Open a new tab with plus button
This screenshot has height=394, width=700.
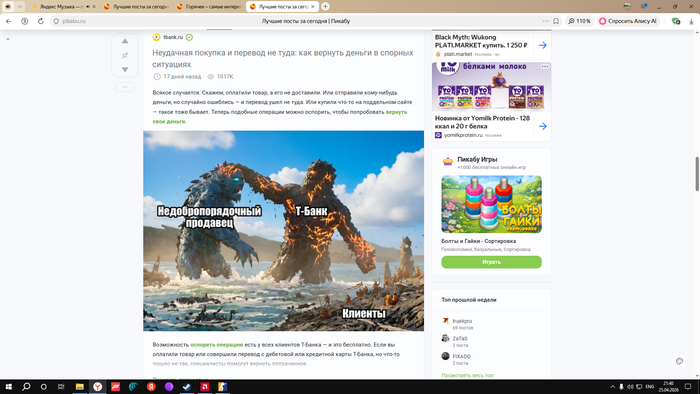pos(325,6)
